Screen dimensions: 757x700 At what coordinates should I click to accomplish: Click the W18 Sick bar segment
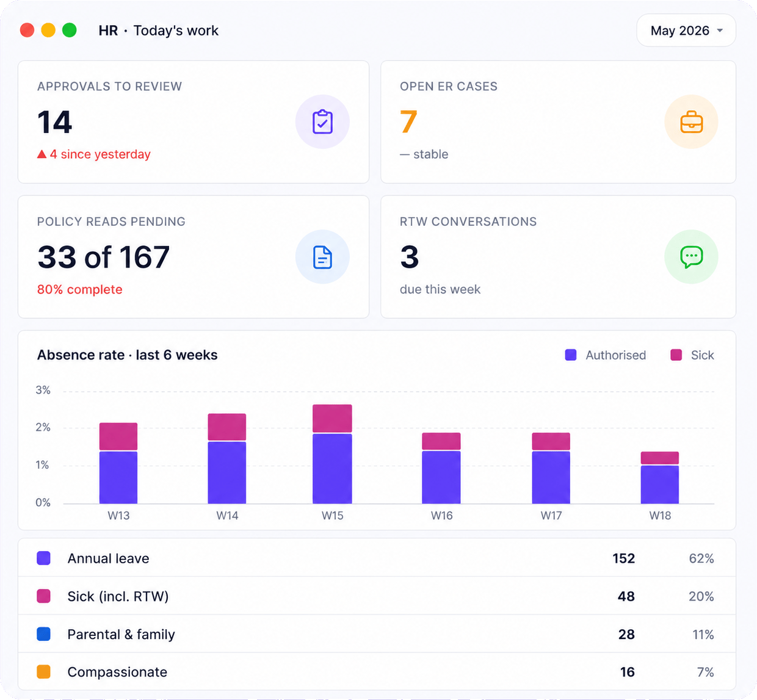660,458
